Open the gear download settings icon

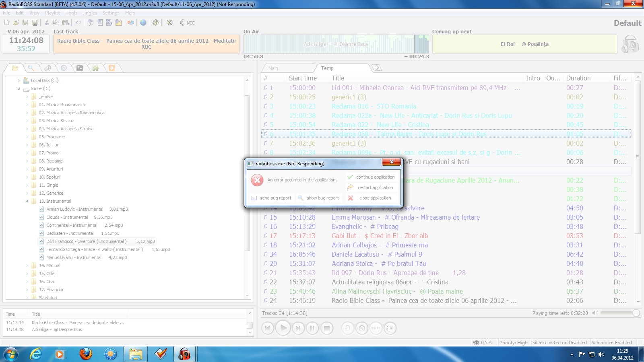click(156, 23)
